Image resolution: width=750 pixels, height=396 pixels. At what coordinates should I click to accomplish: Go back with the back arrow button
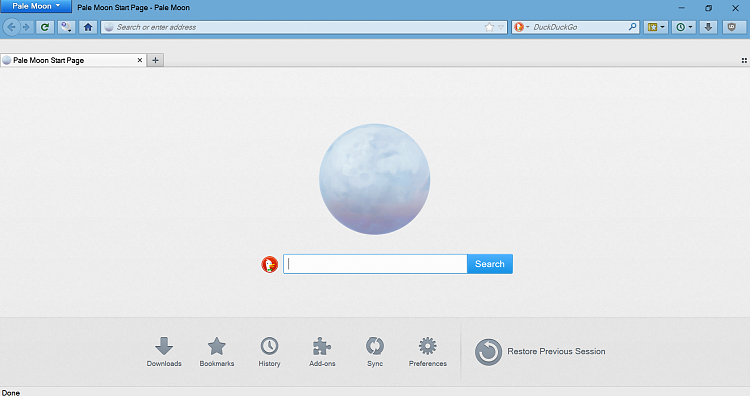click(11, 27)
